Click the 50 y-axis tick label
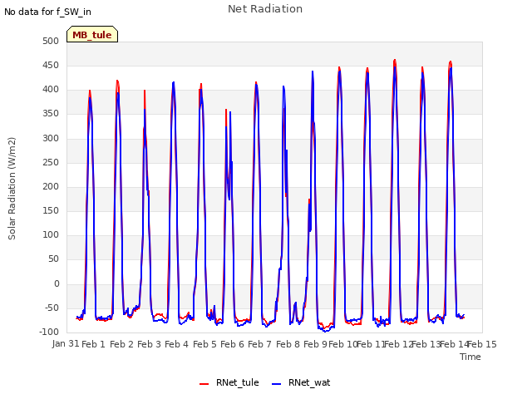 53,259
